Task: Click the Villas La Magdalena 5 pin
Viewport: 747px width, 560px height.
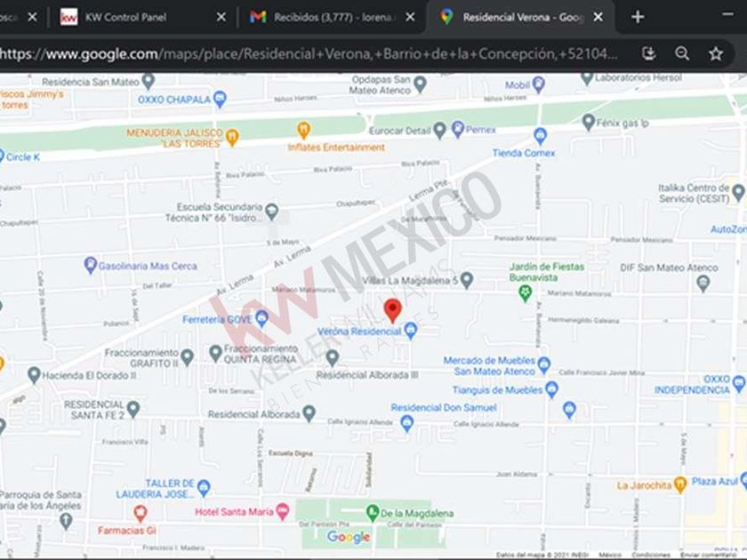Action: point(467,280)
